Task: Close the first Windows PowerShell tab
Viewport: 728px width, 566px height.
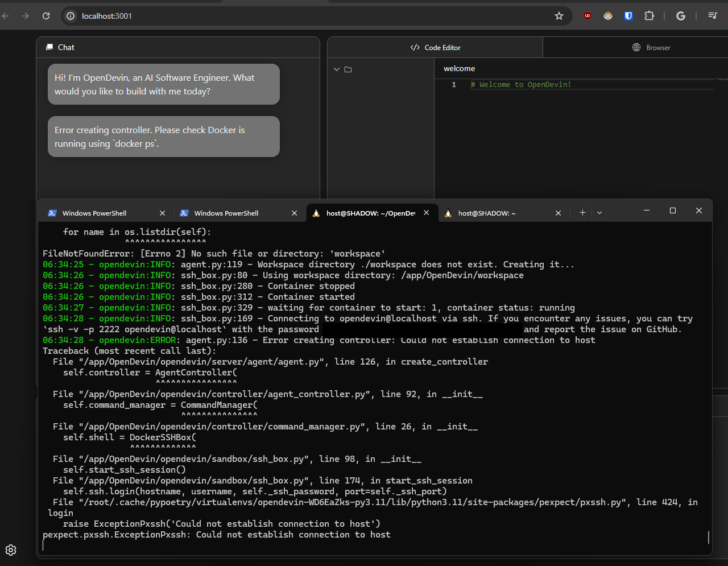Action: point(163,213)
